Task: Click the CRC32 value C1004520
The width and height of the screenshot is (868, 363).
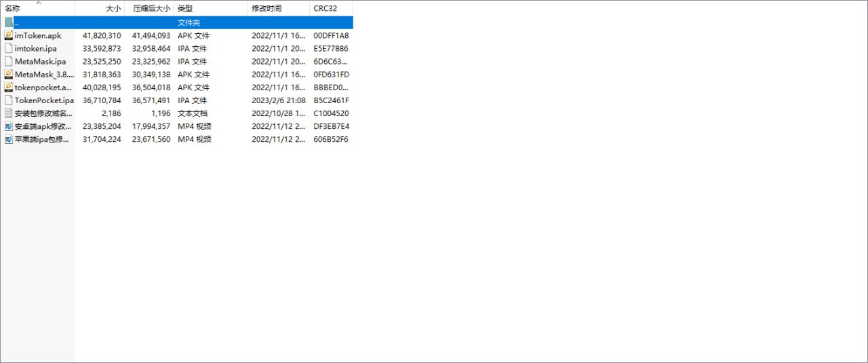Action: point(331,113)
